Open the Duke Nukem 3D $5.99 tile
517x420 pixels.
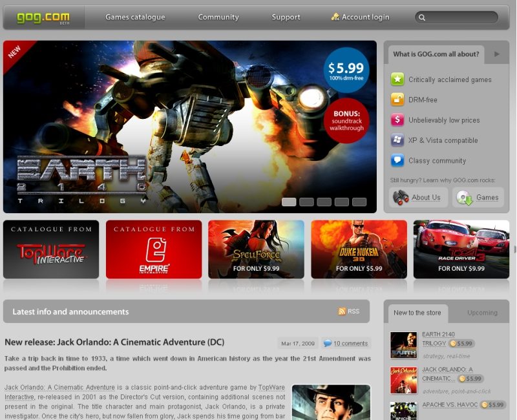point(359,249)
